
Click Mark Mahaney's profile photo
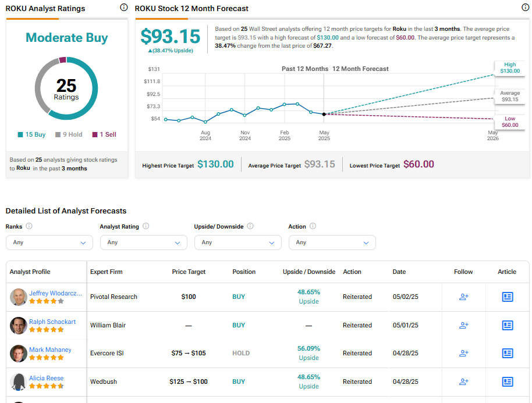(x=18, y=353)
